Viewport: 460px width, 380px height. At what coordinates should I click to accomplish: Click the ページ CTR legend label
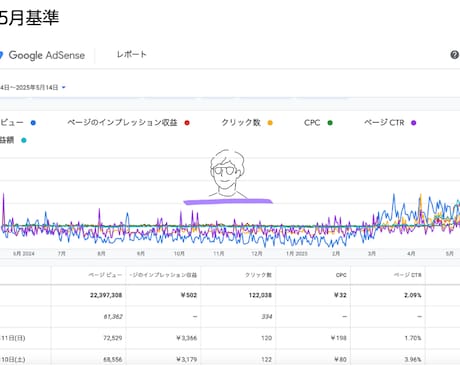[384, 123]
